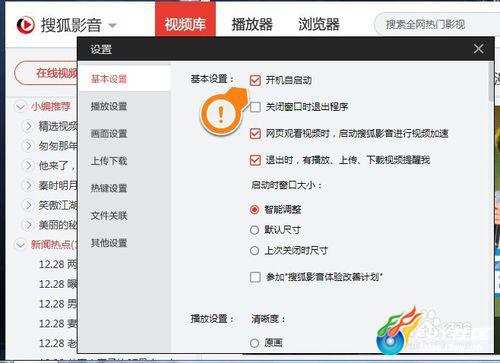Expand the 匆匆那年 list item
500x363 pixels.
tap(28, 146)
